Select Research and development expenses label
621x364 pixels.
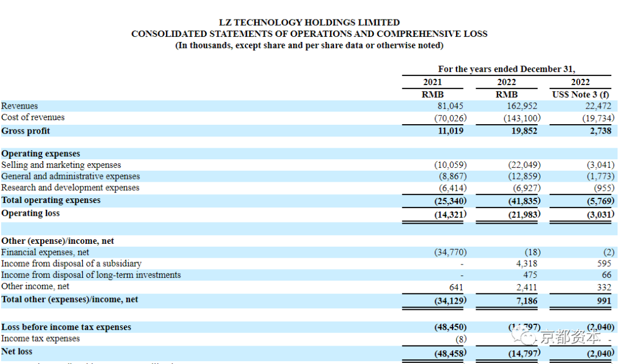tap(70, 187)
